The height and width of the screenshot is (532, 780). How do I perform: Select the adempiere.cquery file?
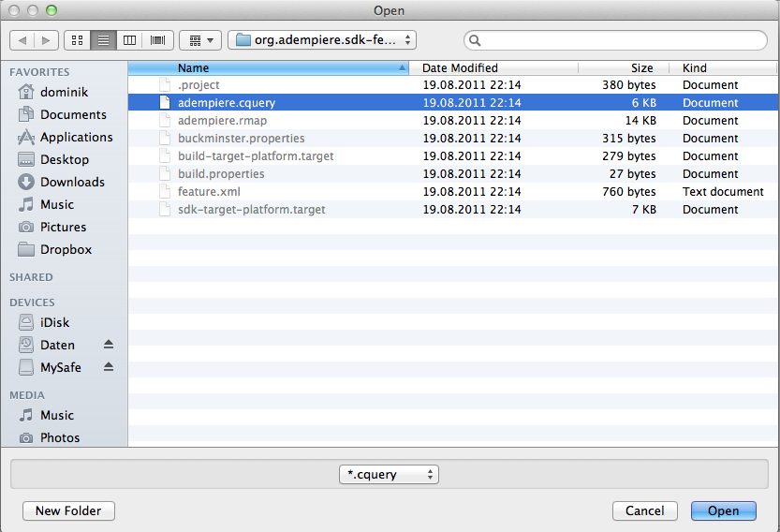453,102
